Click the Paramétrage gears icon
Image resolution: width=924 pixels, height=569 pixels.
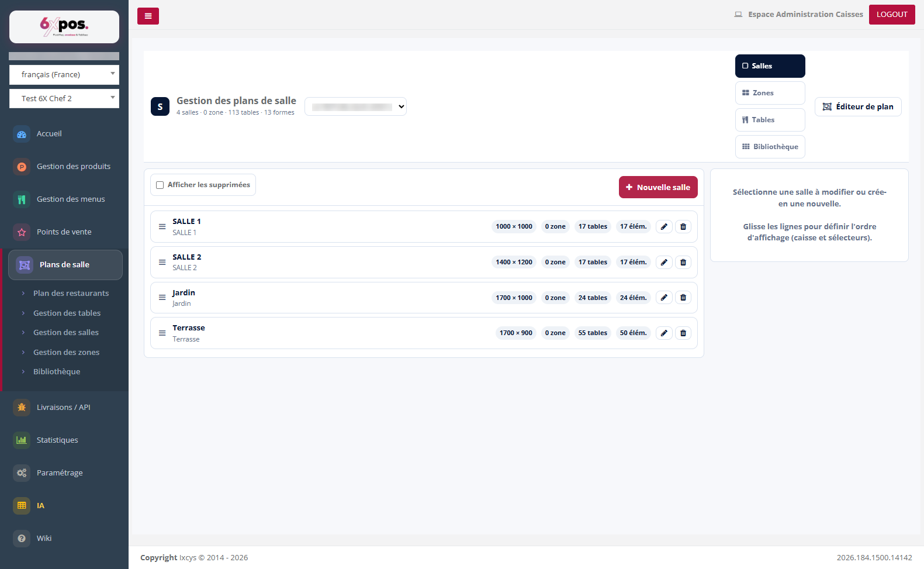(x=22, y=473)
